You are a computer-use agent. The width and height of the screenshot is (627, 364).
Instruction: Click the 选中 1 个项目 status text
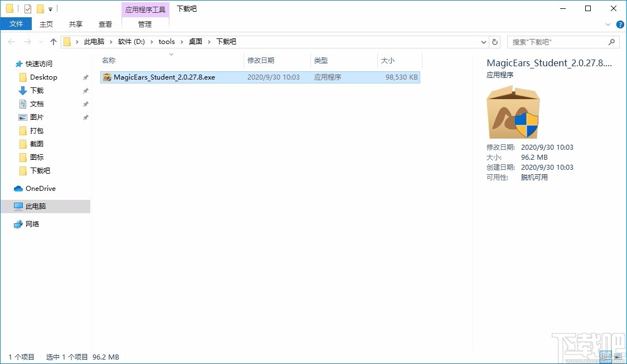(x=66, y=357)
